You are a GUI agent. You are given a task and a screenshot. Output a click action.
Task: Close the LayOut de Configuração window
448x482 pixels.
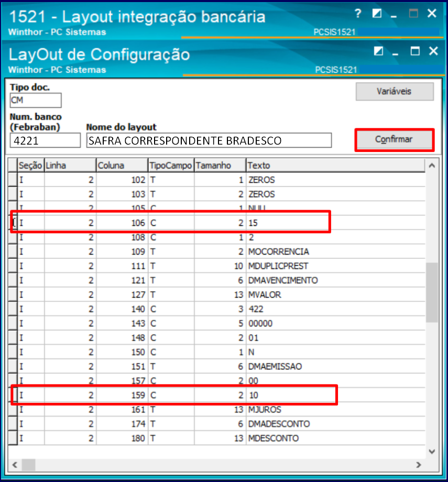point(433,51)
